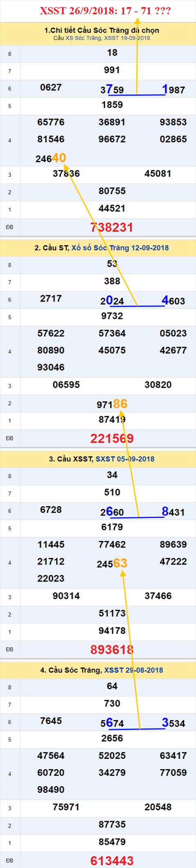196x868 pixels.
Task: Click the number 24563 with orange digits
Action: (x=112, y=564)
